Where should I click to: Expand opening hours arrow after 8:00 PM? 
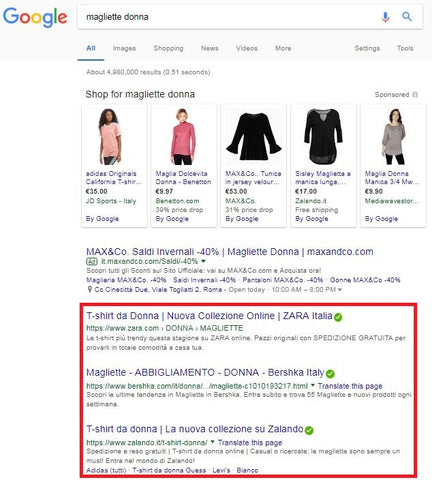pos(340,290)
